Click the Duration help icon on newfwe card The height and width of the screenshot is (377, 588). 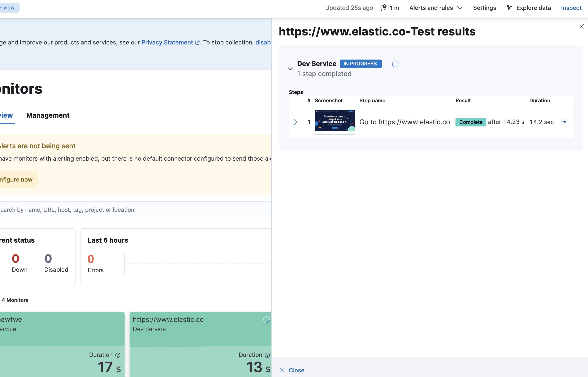point(118,355)
